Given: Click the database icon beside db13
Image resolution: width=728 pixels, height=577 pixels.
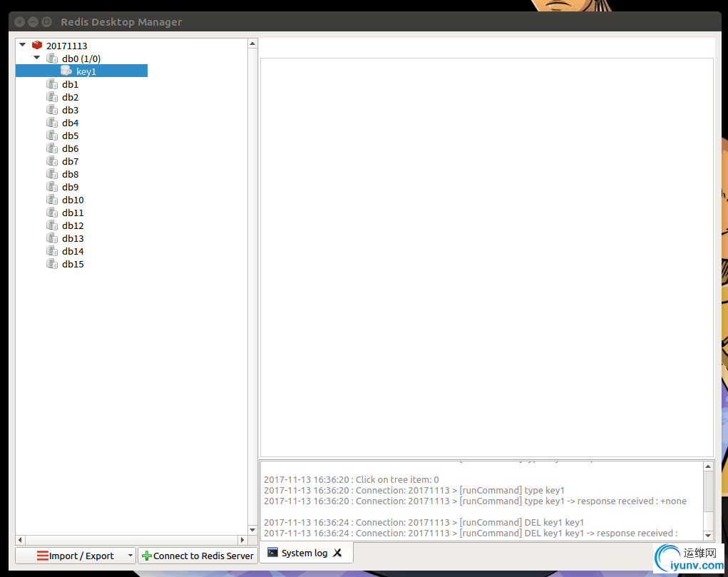Looking at the screenshot, I should tap(51, 238).
